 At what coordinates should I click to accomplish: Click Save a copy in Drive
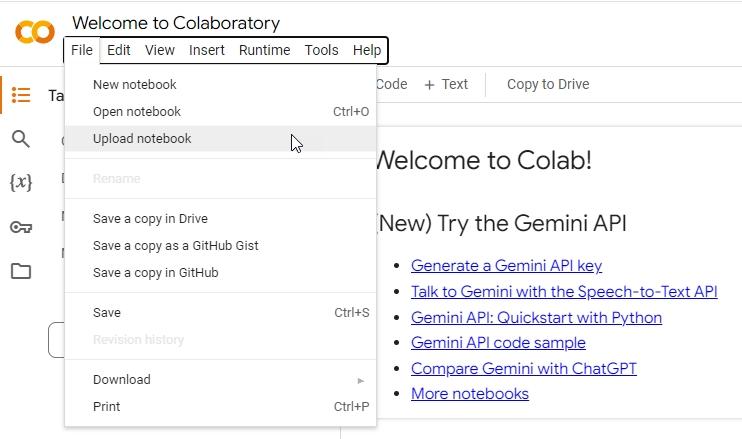pos(150,219)
